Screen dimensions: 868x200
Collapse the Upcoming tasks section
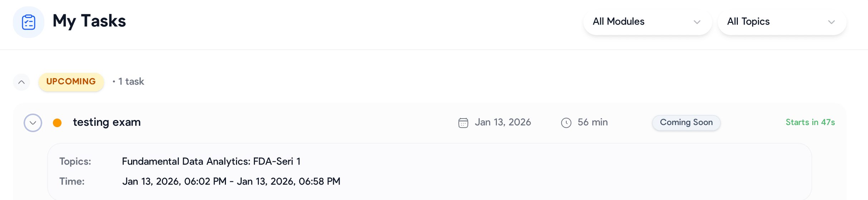[21, 82]
